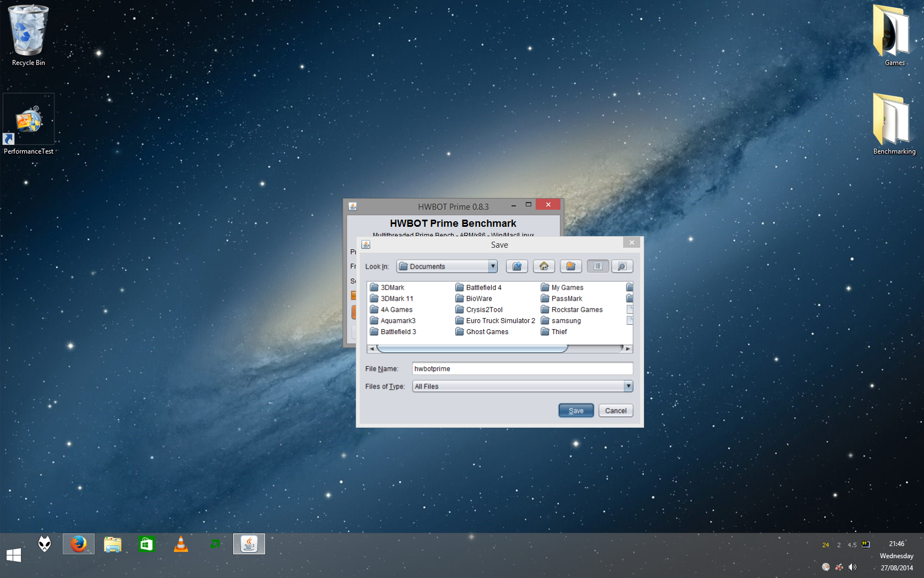
Task: Click the volume speaker tray icon
Action: pyautogui.click(x=853, y=567)
